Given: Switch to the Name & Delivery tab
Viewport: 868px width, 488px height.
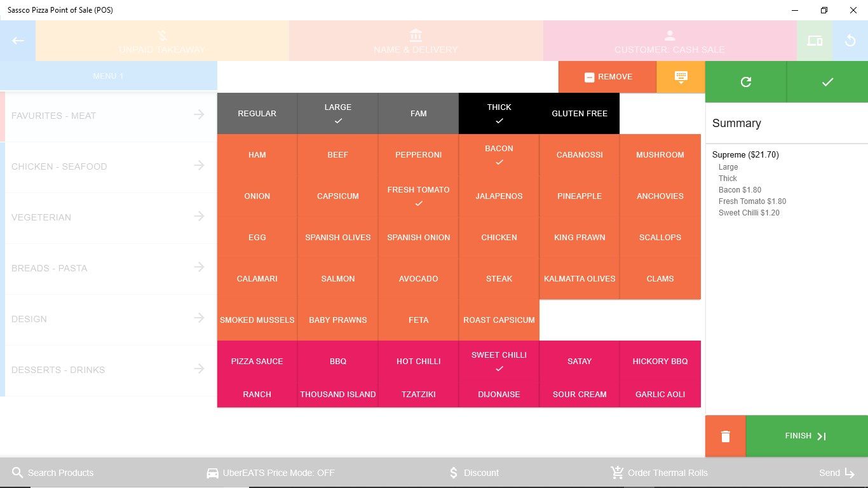Looking at the screenshot, I should click(416, 41).
